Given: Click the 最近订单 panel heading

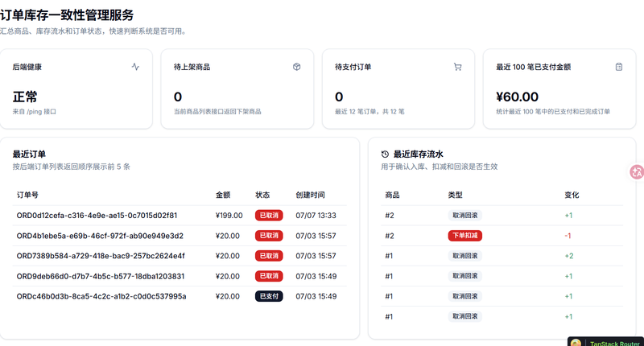Looking at the screenshot, I should click(29, 154).
